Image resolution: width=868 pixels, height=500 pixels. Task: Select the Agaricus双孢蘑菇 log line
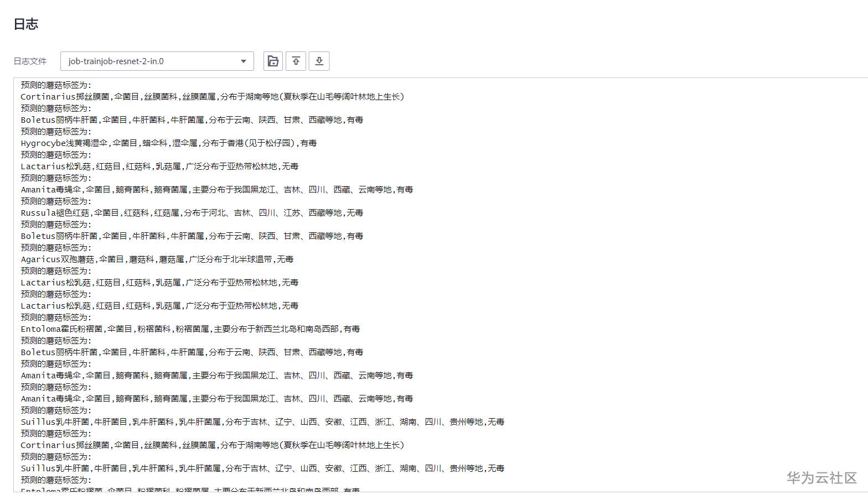[x=157, y=259]
